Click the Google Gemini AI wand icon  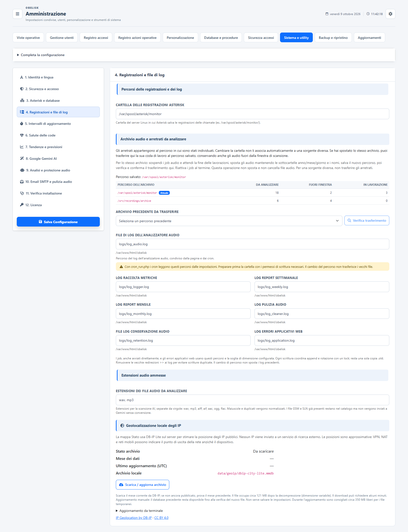coord(22,159)
